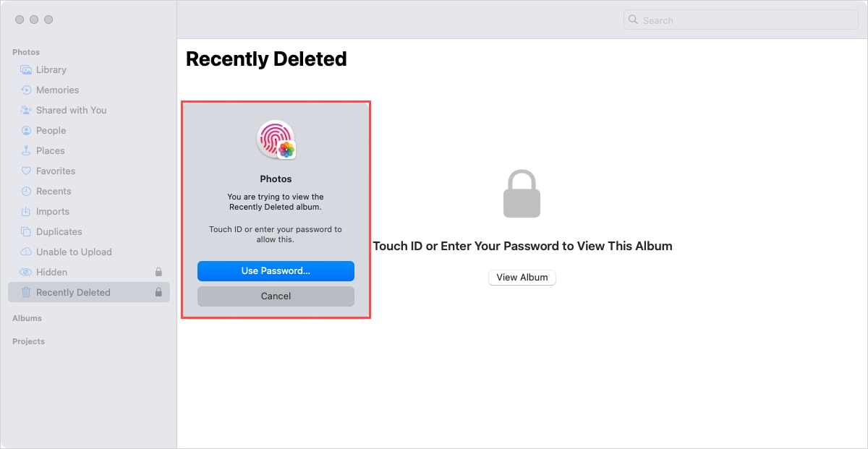Open the Hidden album eye icon
The height and width of the screenshot is (449, 868).
coord(25,272)
